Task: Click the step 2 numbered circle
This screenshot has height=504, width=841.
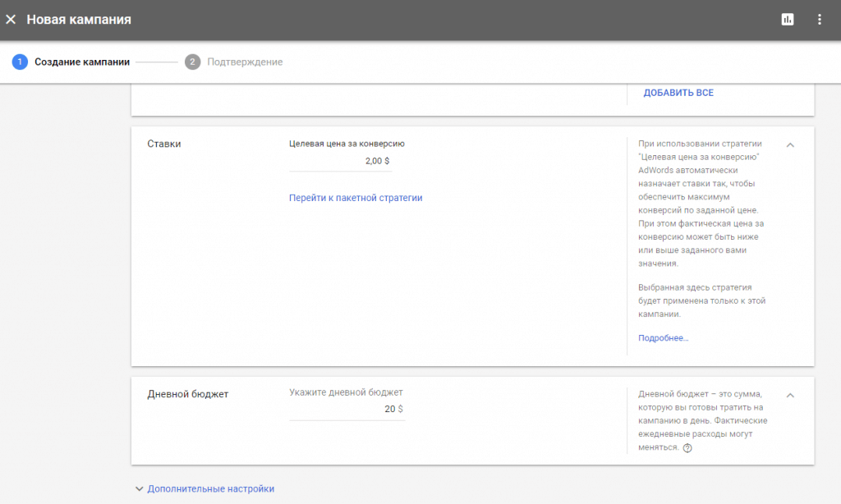Action: [x=192, y=62]
